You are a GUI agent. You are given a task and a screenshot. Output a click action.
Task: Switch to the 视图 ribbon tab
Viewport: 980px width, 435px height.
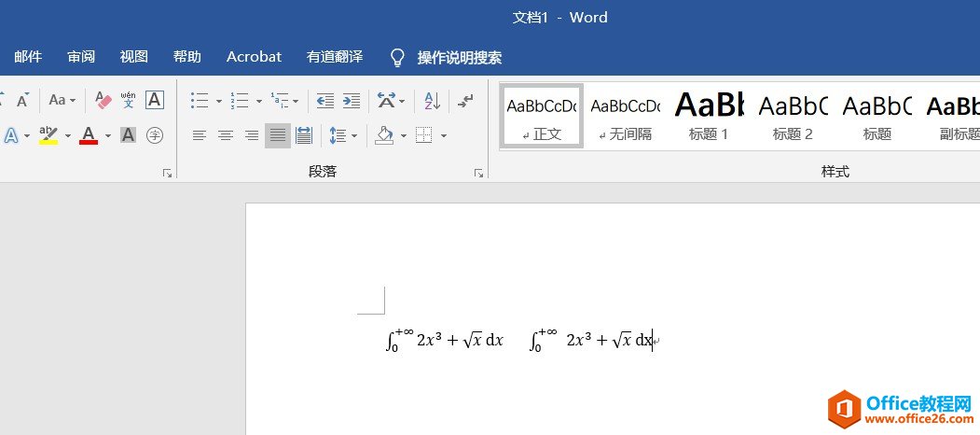click(x=134, y=57)
